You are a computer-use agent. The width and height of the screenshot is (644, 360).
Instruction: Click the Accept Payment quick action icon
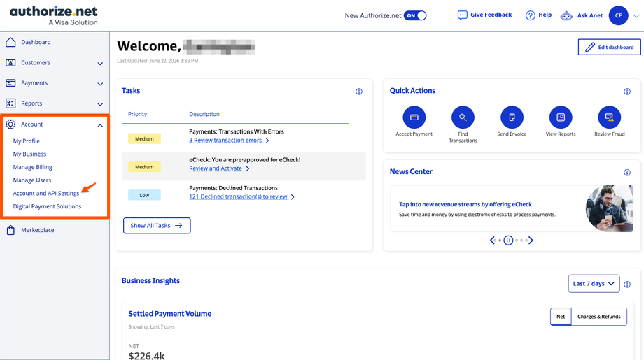[414, 117]
